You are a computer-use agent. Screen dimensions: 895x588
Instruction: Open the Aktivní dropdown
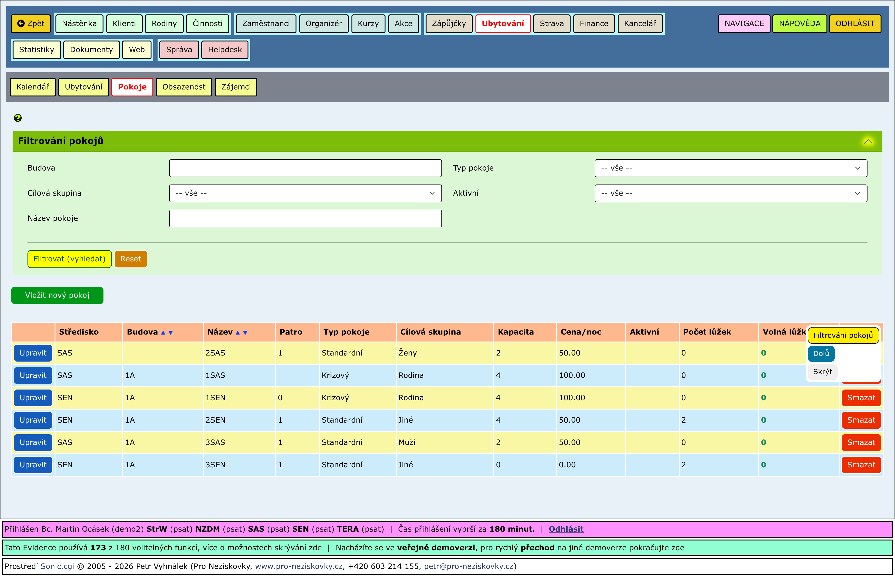click(730, 193)
